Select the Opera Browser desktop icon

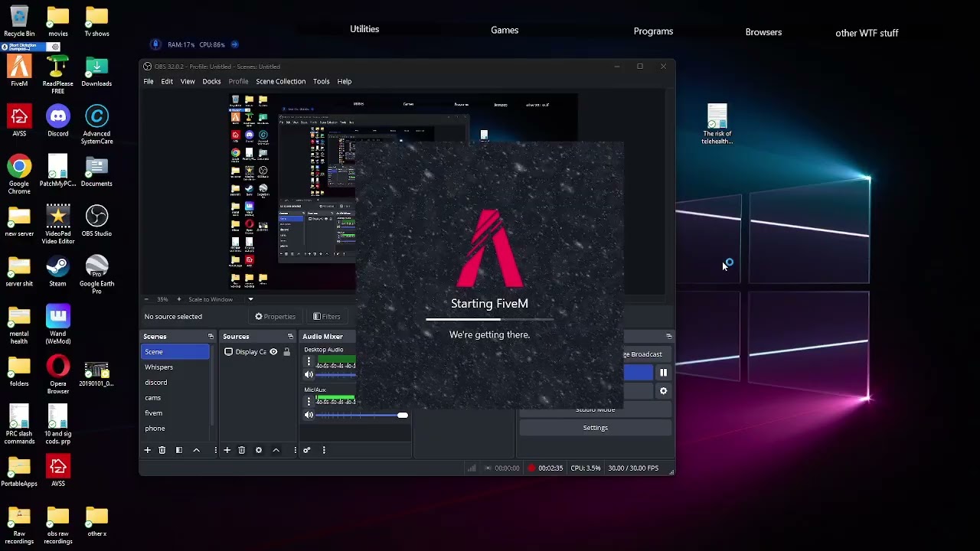58,375
